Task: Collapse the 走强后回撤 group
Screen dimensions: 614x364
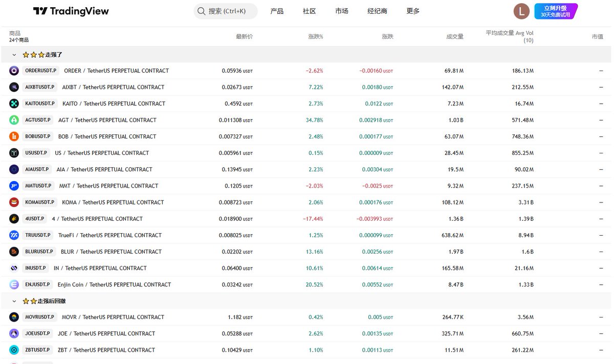Action: point(14,301)
